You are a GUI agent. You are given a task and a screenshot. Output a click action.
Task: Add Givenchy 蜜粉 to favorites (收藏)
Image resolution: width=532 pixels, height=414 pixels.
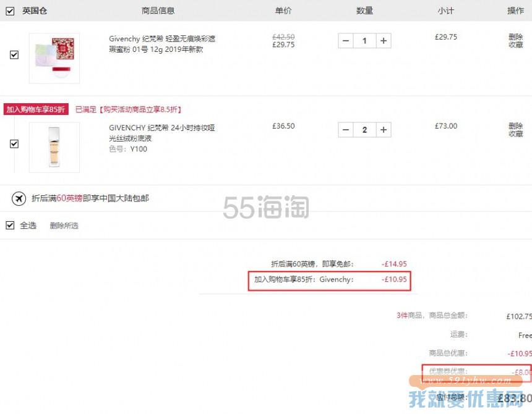pyautogui.click(x=515, y=44)
